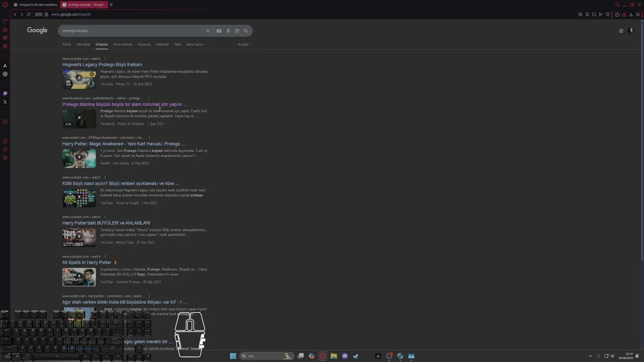Switch to Hogwarts dersleri anlatımı tab

pos(35,5)
